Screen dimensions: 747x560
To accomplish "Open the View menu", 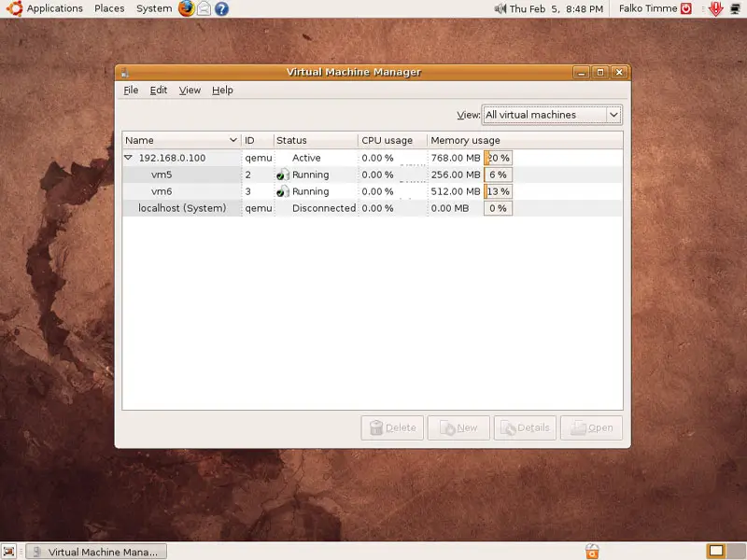I will (190, 90).
